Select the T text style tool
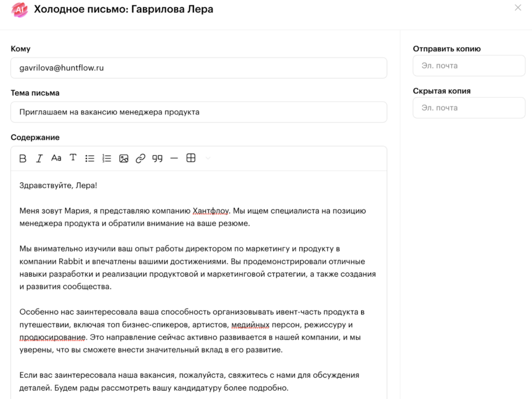 [x=73, y=158]
